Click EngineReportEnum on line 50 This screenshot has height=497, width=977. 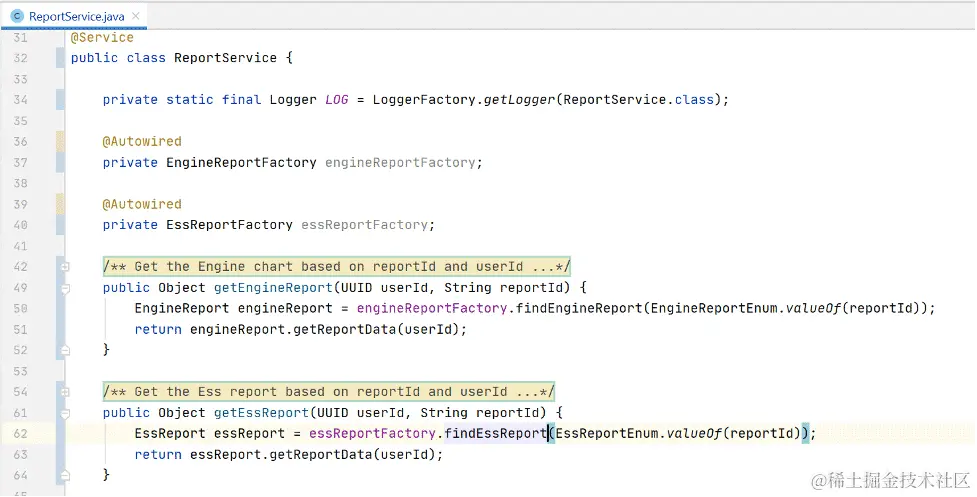[714, 308]
